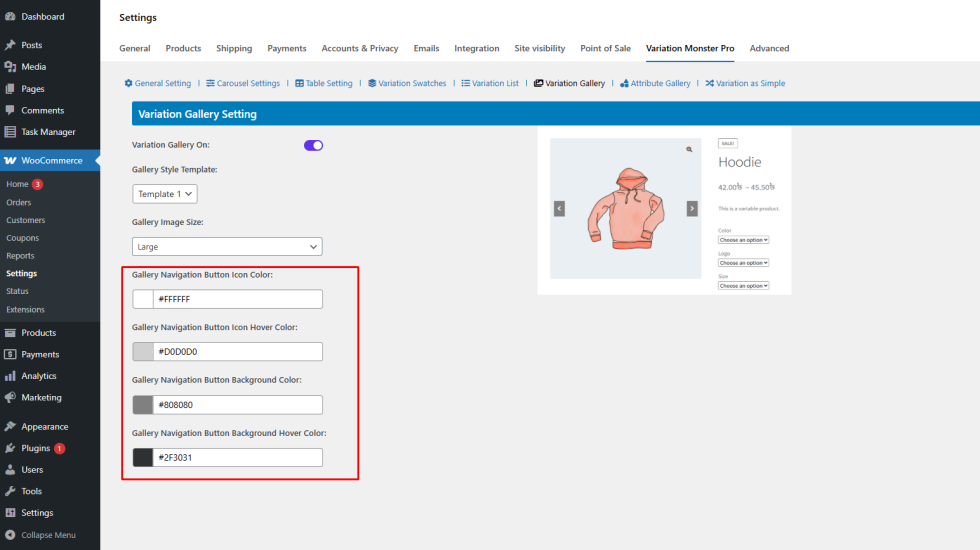Click the #FFFFFF hex input field

(238, 299)
